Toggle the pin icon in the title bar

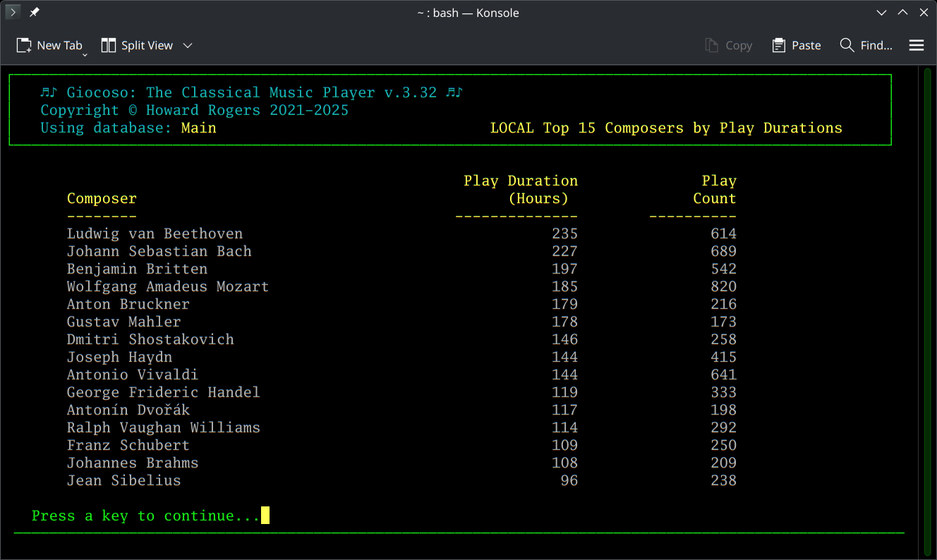point(34,13)
